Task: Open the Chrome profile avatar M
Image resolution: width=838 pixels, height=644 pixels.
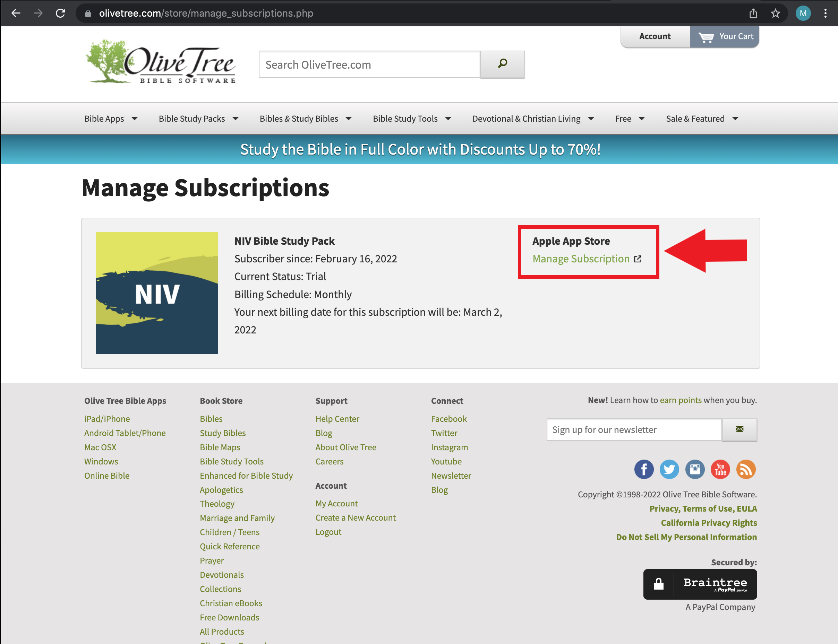Action: pos(803,14)
